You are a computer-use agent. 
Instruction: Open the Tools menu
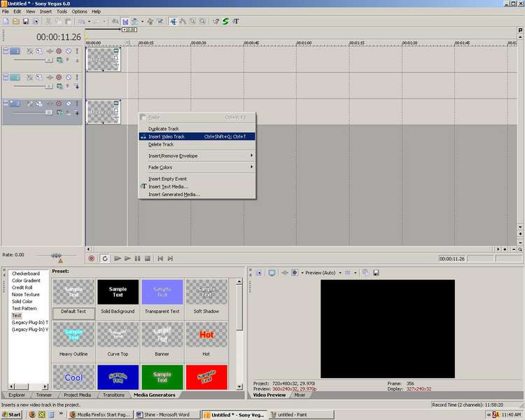point(62,11)
